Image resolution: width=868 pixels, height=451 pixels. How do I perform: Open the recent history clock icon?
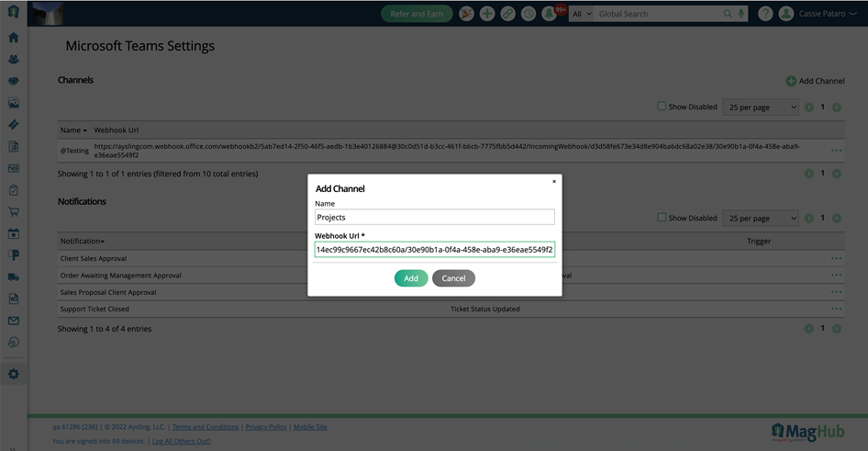(x=529, y=14)
